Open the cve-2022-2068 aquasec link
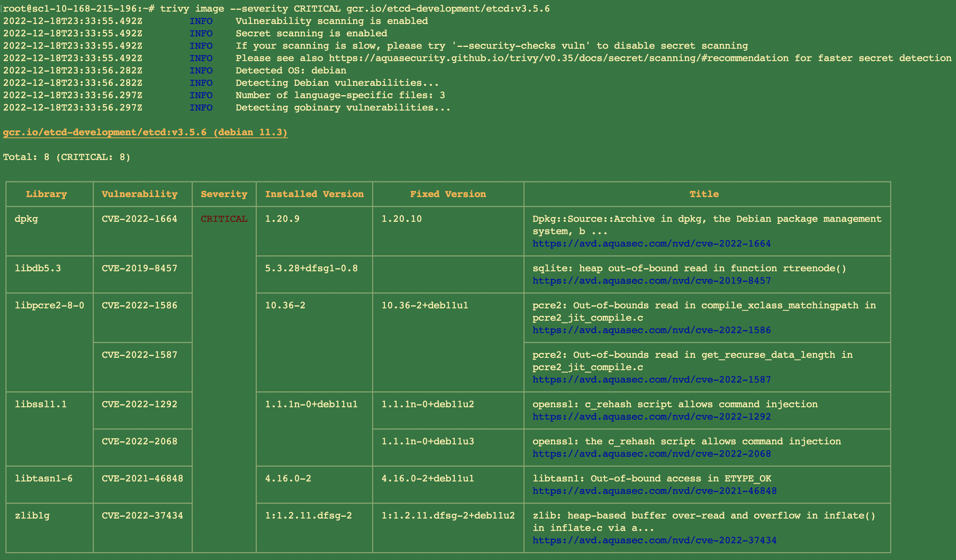The image size is (956, 560). pyautogui.click(x=652, y=454)
